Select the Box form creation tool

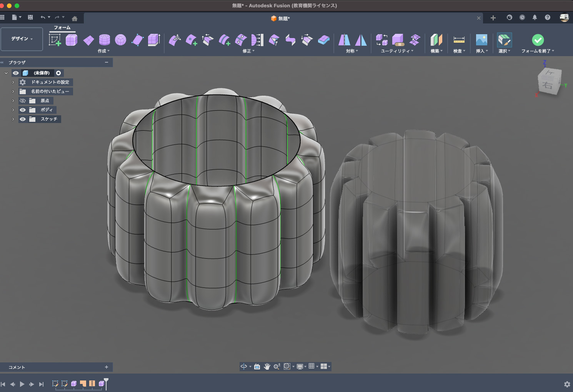[72, 40]
